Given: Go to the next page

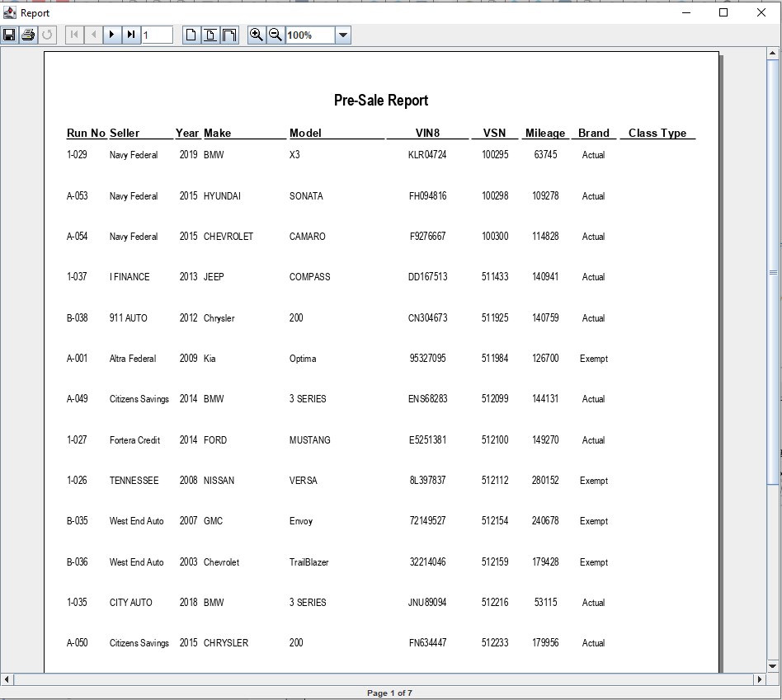Looking at the screenshot, I should tap(112, 35).
